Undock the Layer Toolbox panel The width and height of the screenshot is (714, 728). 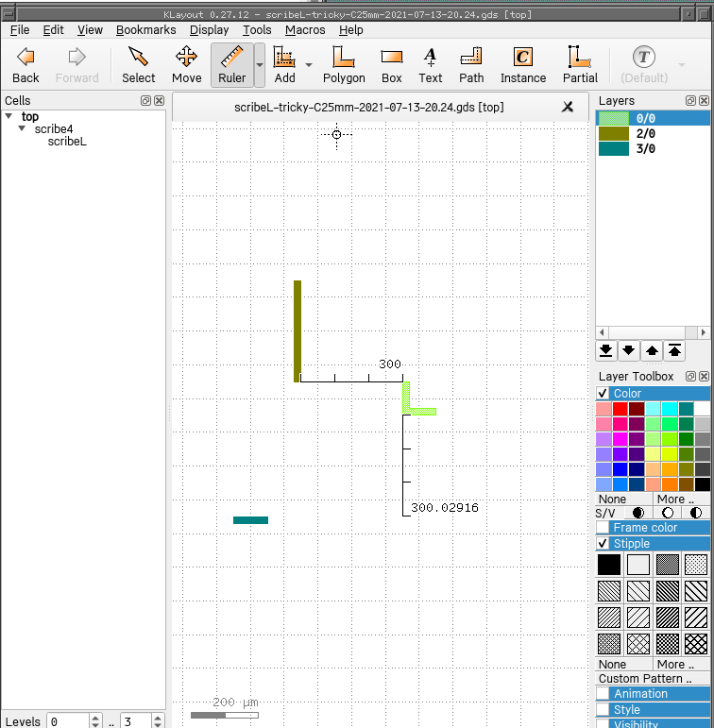[690, 377]
